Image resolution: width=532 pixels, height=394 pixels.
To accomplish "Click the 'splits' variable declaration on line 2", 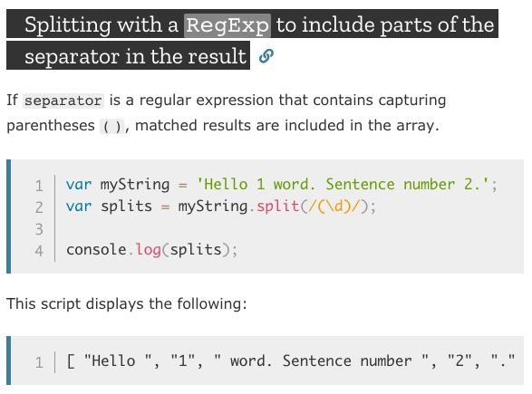I will pyautogui.click(x=127, y=207).
